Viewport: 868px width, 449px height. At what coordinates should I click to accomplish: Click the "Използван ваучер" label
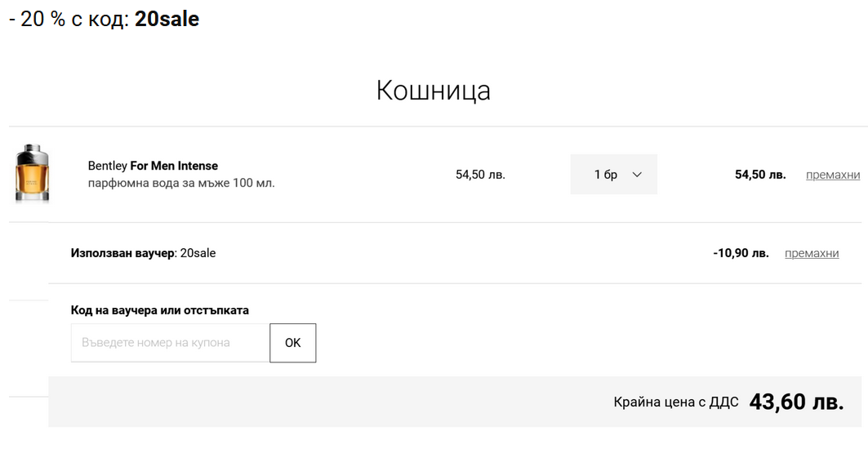click(122, 253)
